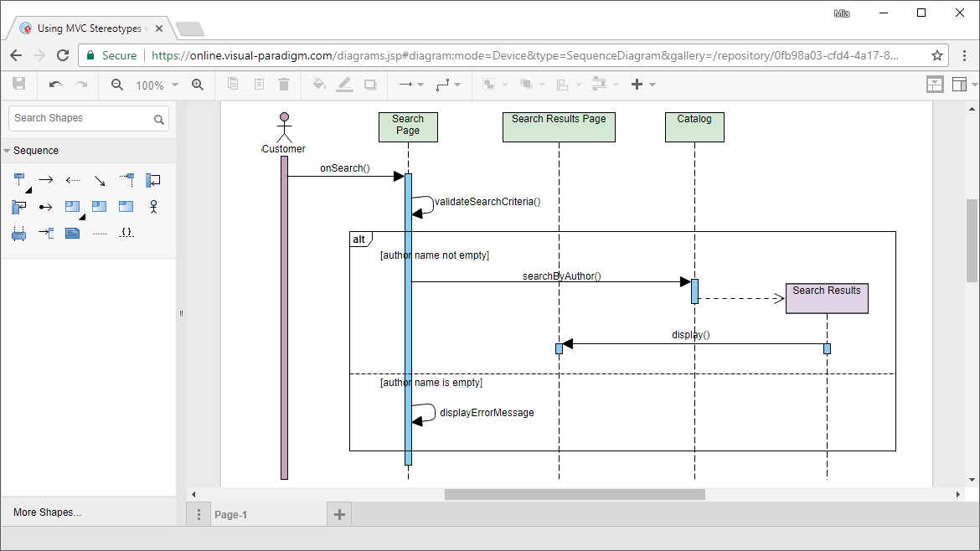Click More Shapes... button
Screen dimensions: 980x551
coord(48,512)
